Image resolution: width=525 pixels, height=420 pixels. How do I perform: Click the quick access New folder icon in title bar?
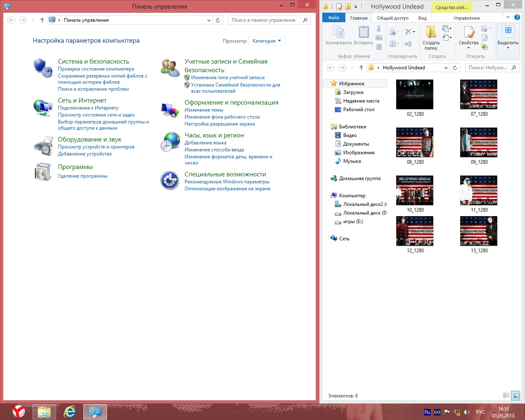(x=348, y=7)
